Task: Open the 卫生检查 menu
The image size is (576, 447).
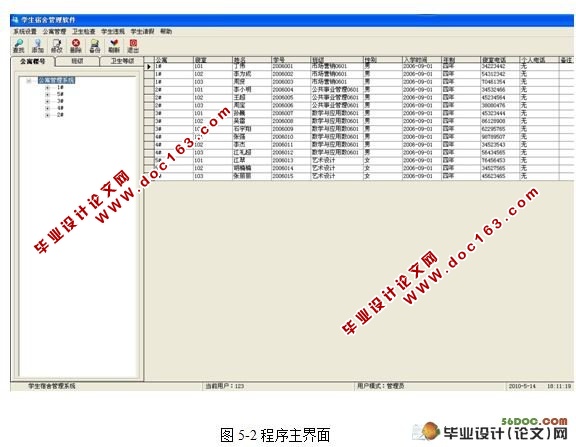Action: pos(84,32)
